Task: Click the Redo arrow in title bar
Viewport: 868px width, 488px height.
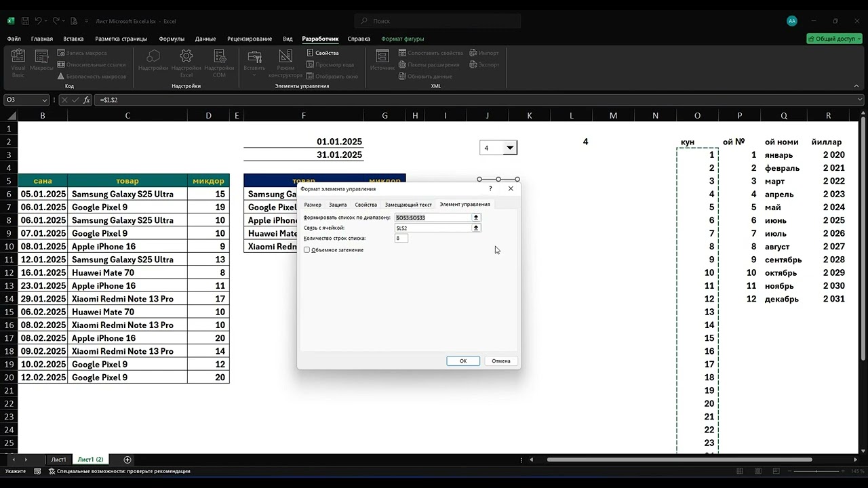Action: coord(58,21)
